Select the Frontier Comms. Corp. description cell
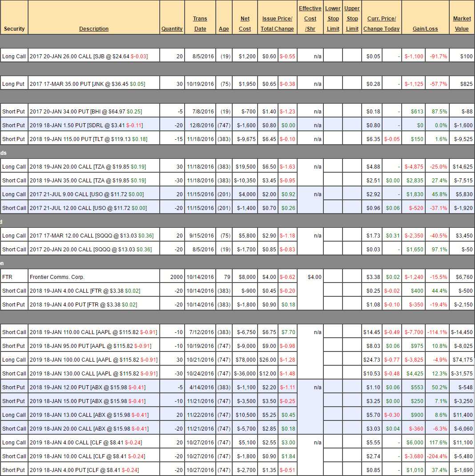475x476 pixels. pyautogui.click(x=57, y=277)
